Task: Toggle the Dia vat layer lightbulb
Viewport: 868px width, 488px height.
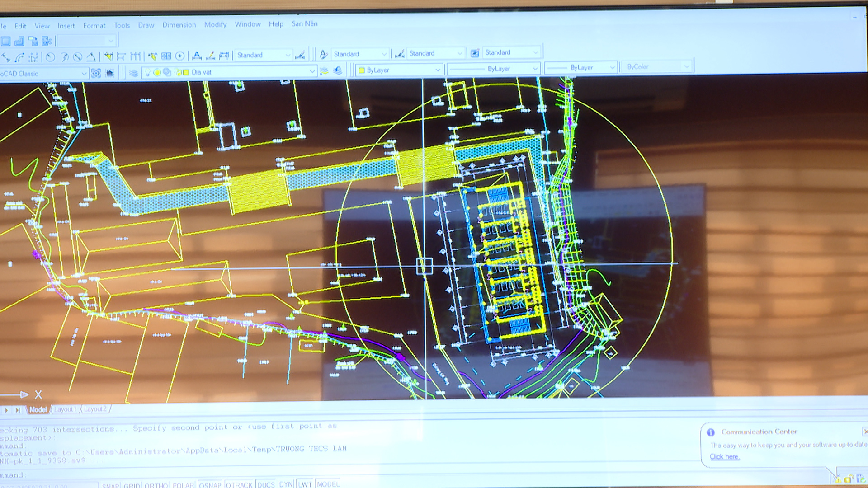Action: click(x=147, y=72)
